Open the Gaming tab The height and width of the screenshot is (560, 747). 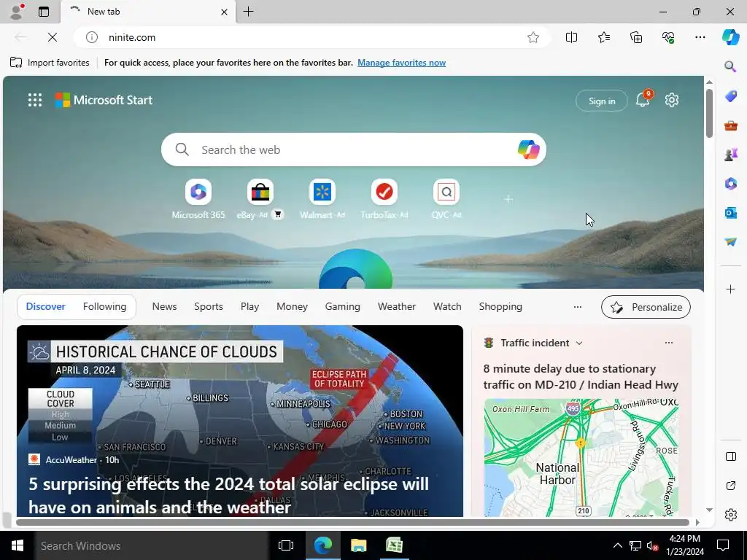343,307
